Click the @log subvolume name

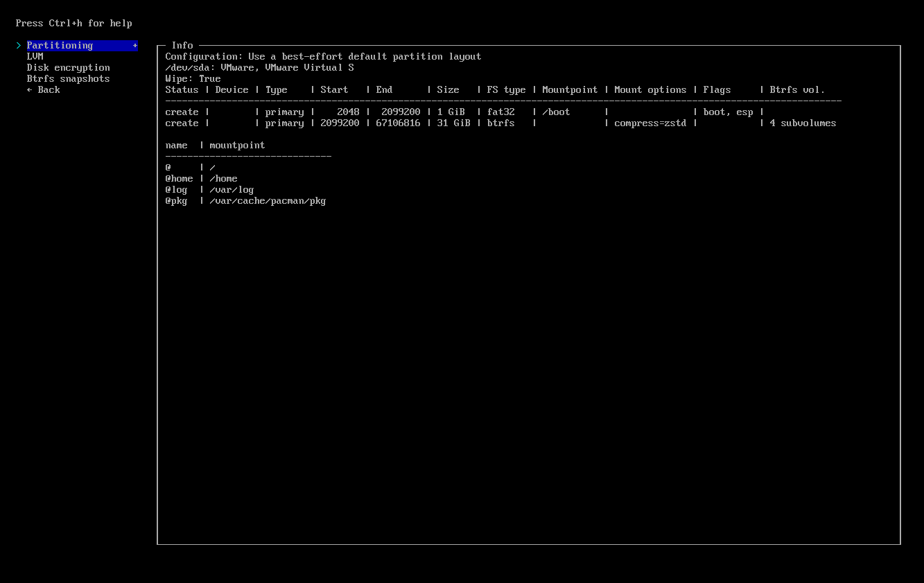(176, 189)
